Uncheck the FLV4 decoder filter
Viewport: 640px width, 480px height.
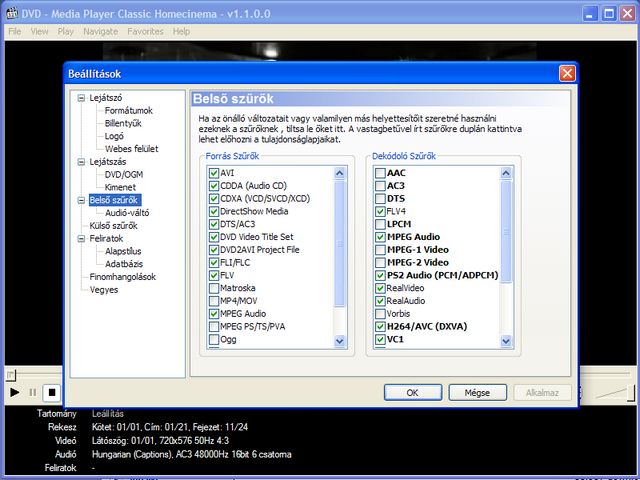pos(380,211)
